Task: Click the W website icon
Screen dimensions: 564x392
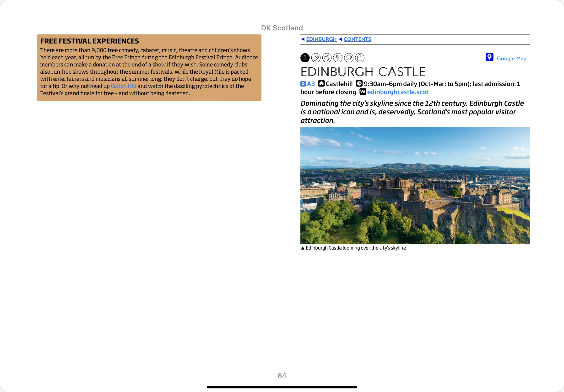Action: (x=363, y=92)
